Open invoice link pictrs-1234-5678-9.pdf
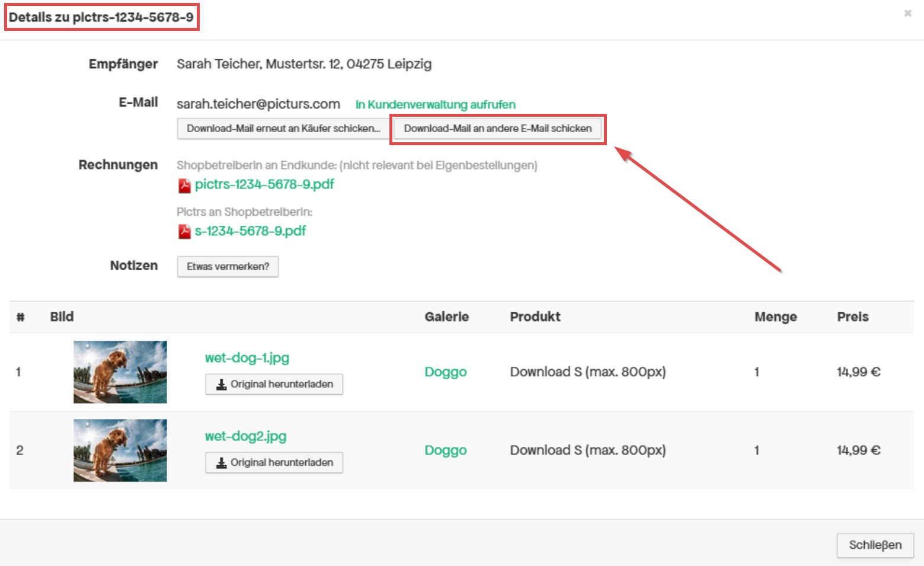 click(264, 184)
